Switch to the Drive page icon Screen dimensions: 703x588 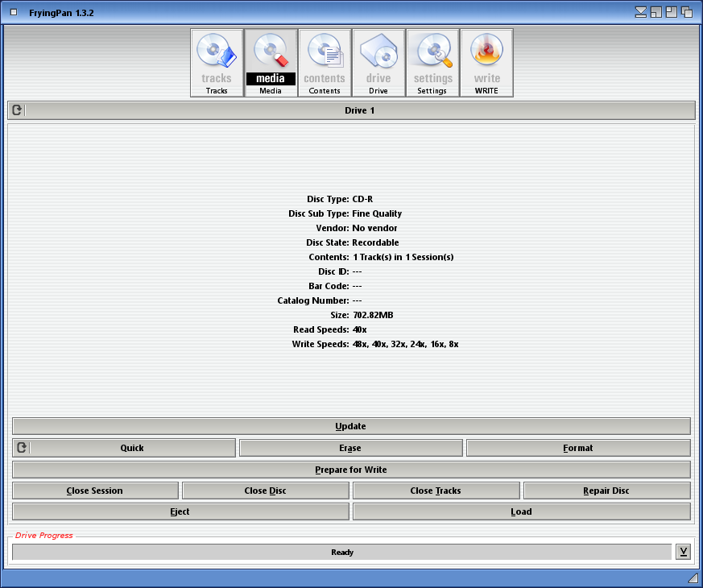click(378, 63)
